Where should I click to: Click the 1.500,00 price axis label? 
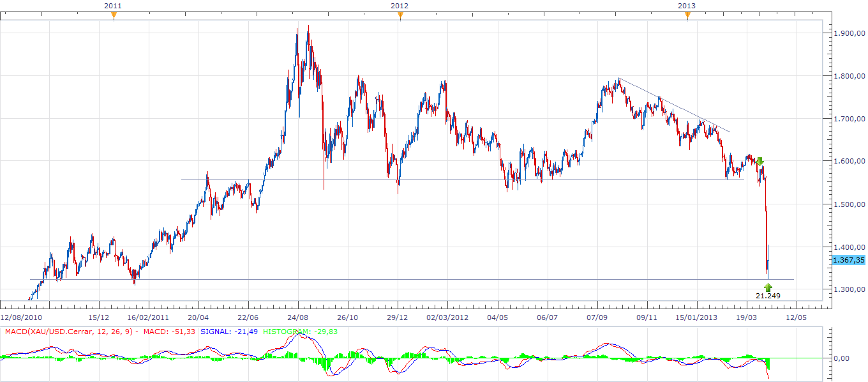(x=849, y=204)
